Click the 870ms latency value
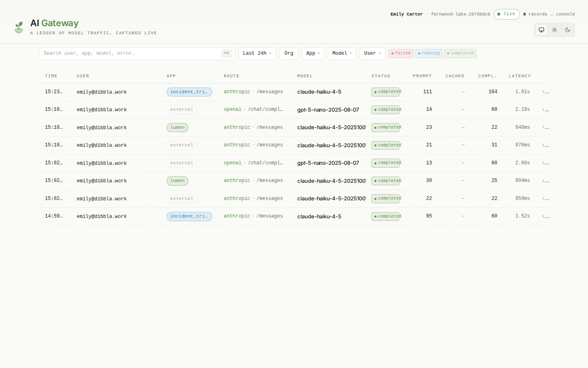 coord(523,145)
